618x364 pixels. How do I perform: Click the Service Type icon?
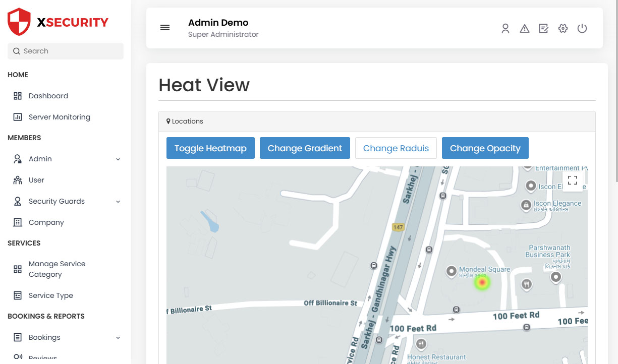(18, 295)
